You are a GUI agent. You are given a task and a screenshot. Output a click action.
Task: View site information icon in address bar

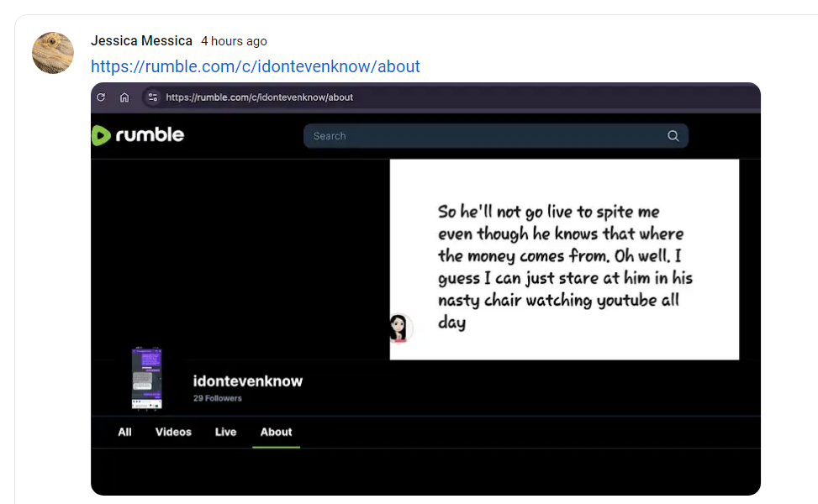pyautogui.click(x=153, y=97)
